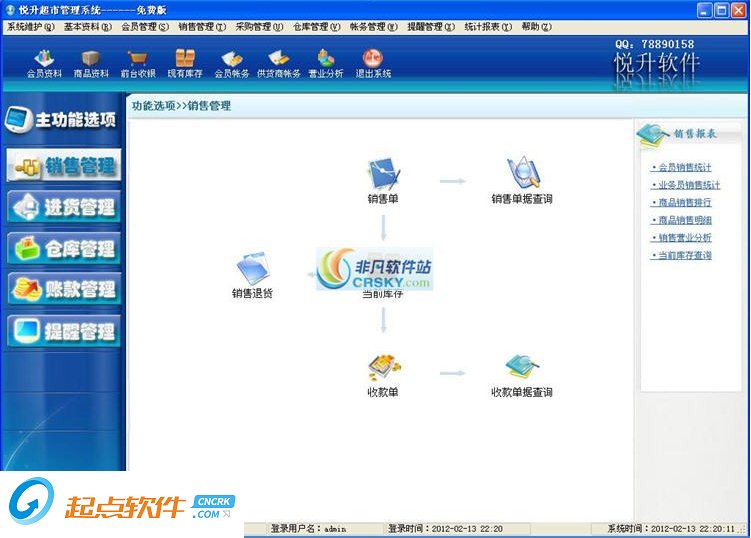Image resolution: width=751 pixels, height=538 pixels.
Task: Open 营业分析 toolbar icon
Action: 326,63
